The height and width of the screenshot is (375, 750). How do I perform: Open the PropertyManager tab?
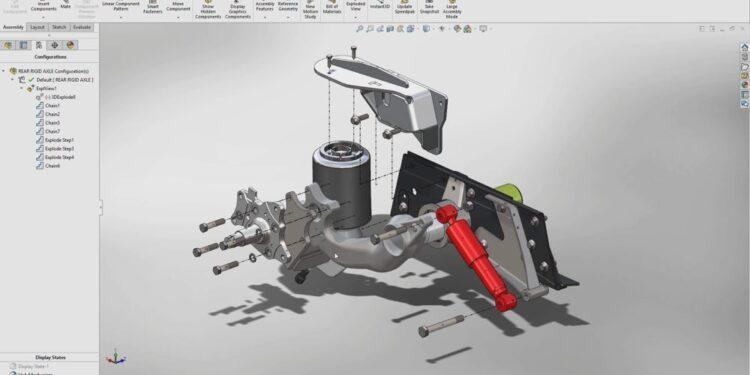[23, 45]
